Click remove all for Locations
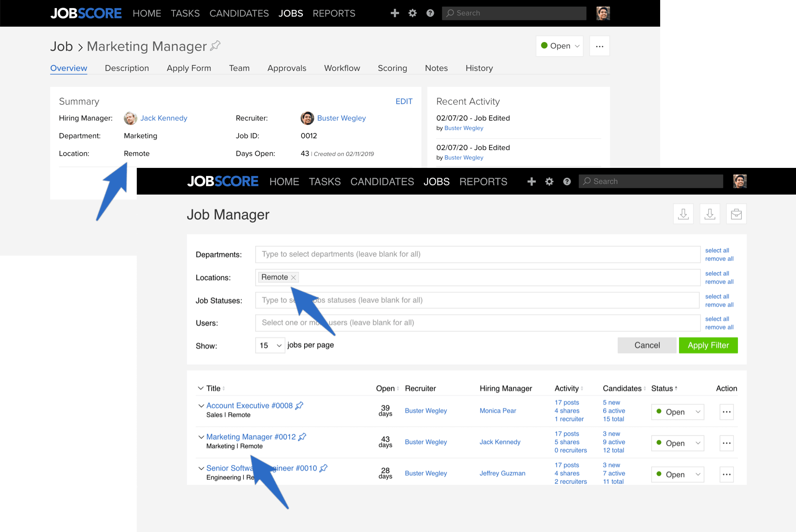Viewport: 796px width, 532px height. [719, 282]
